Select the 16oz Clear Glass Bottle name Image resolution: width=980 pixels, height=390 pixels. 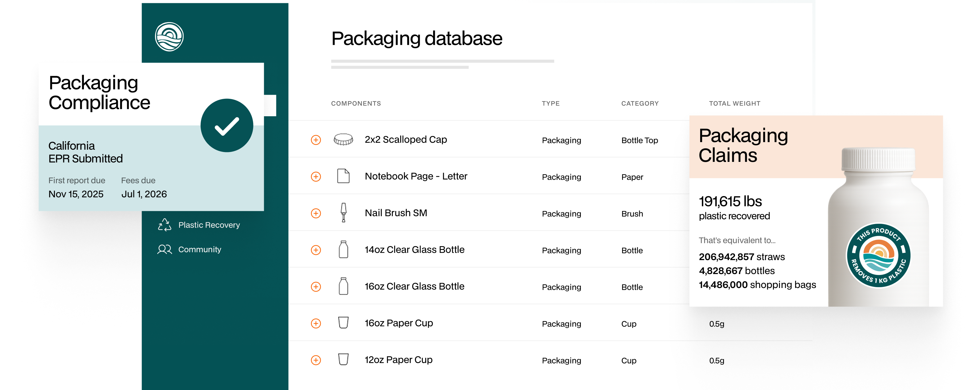414,286
